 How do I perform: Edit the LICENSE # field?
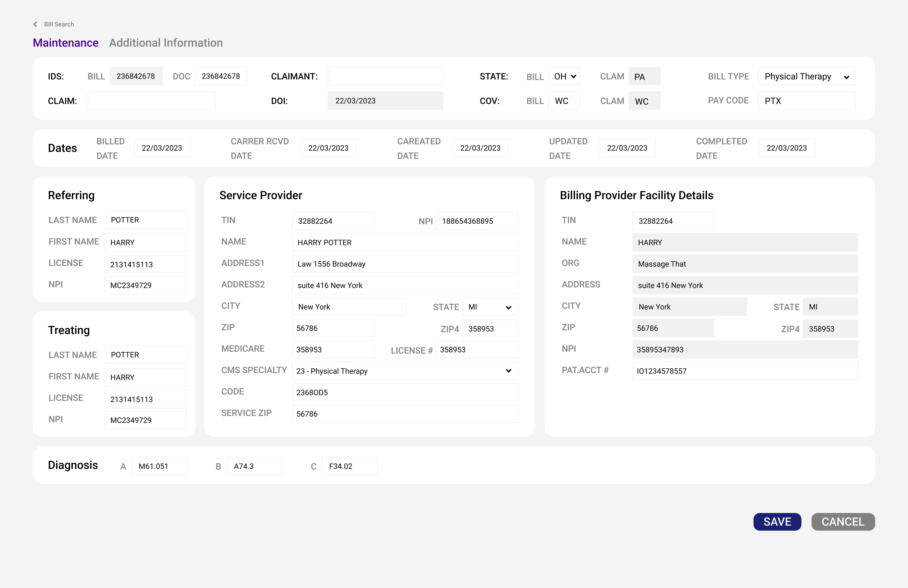477,350
